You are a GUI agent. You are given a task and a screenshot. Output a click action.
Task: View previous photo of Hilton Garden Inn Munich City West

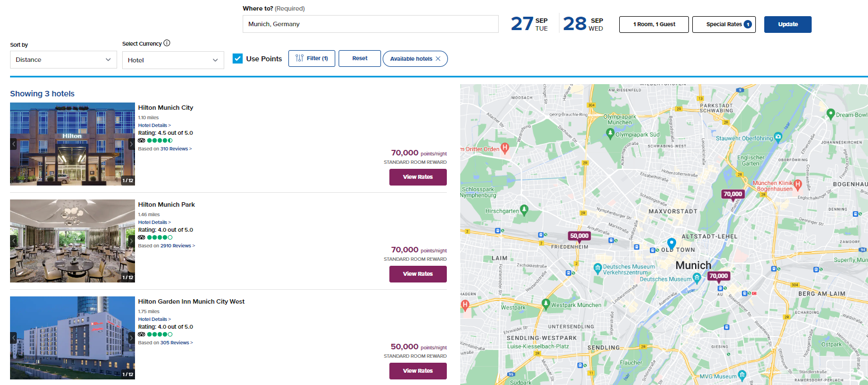[15, 338]
